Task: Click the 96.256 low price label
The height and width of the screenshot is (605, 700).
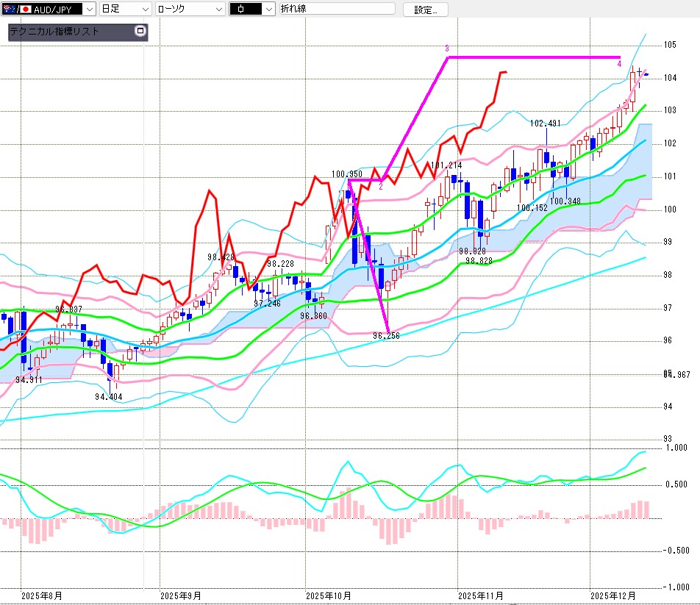Action: point(385,335)
